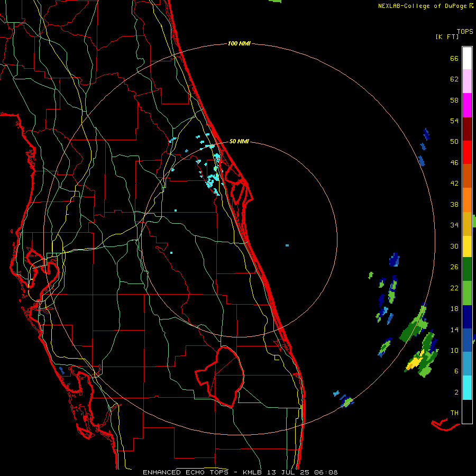The width and height of the screenshot is (476, 476).
Task: Click the "100 NMI" range ring label
Action: tap(239, 44)
